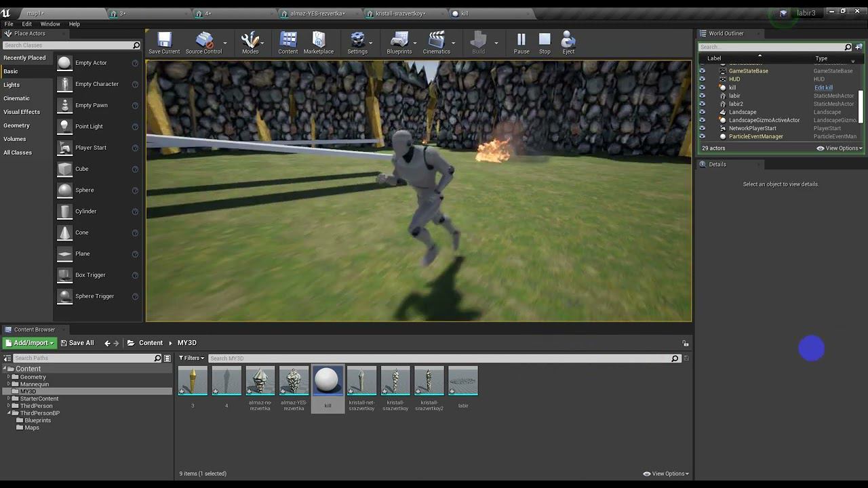Open the Window menu
This screenshot has width=868, height=488.
(50, 24)
